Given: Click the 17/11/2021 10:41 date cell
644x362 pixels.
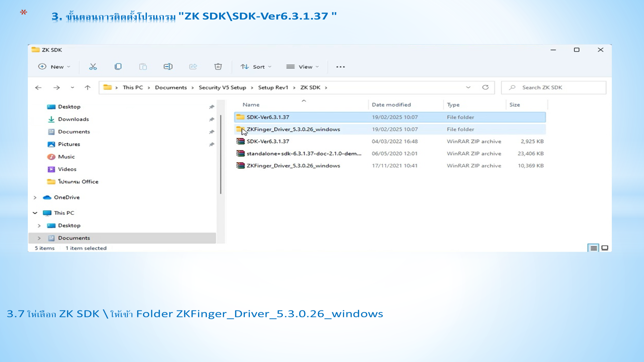Looking at the screenshot, I should 394,166.
